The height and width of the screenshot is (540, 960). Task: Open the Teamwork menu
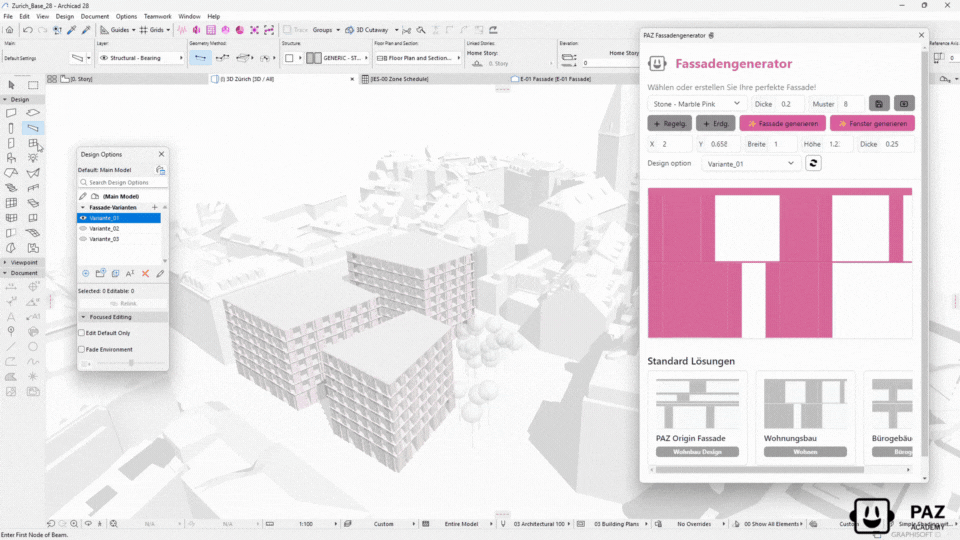tap(157, 17)
